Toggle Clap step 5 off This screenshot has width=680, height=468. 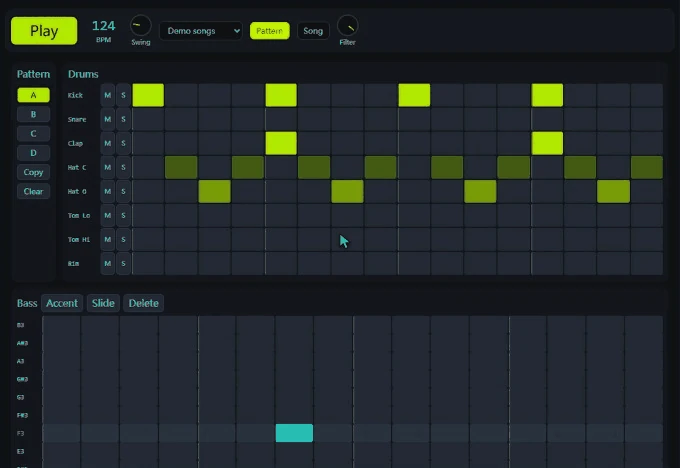click(281, 143)
